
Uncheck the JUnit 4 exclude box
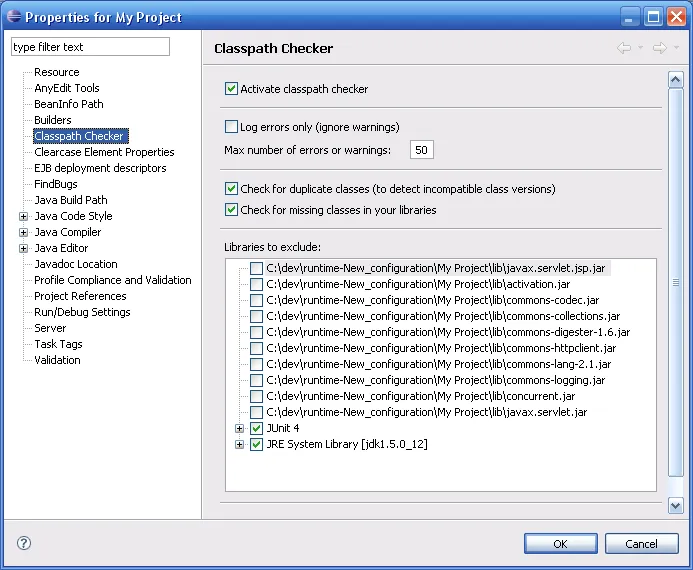point(256,428)
